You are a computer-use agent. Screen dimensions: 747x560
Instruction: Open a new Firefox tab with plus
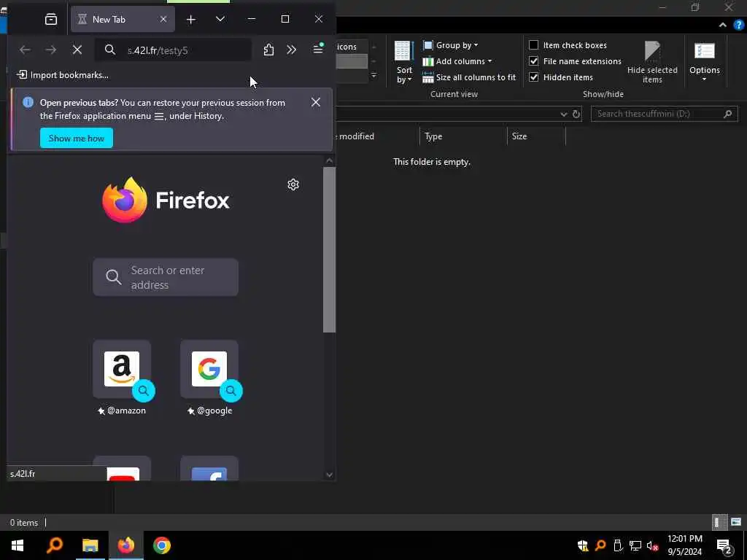coord(190,19)
